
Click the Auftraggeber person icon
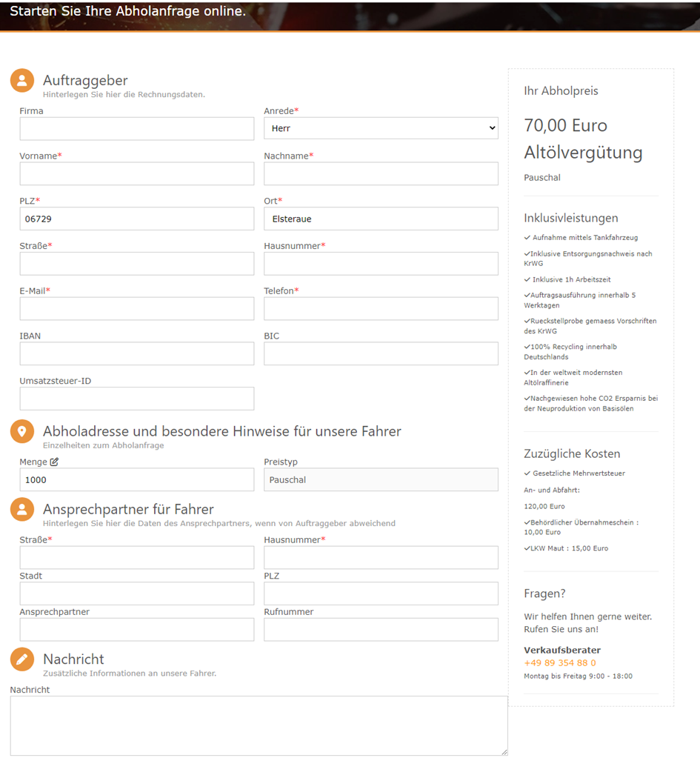point(22,80)
